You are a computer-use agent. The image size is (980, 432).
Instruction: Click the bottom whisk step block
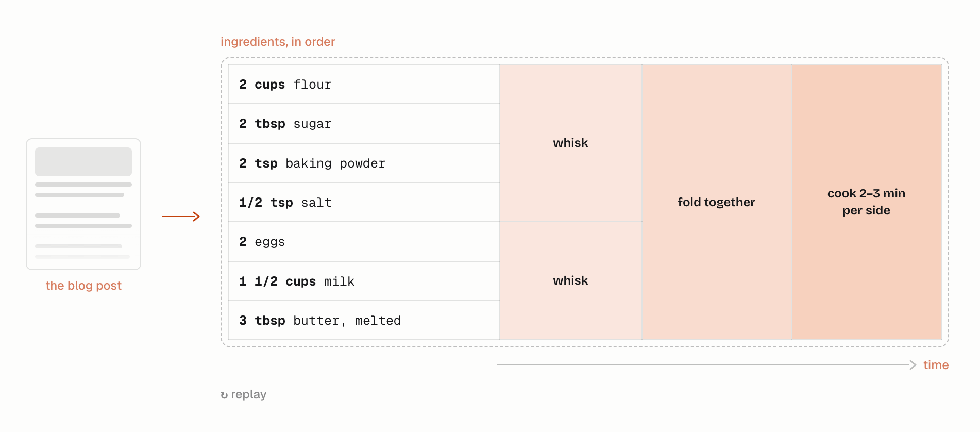click(570, 281)
